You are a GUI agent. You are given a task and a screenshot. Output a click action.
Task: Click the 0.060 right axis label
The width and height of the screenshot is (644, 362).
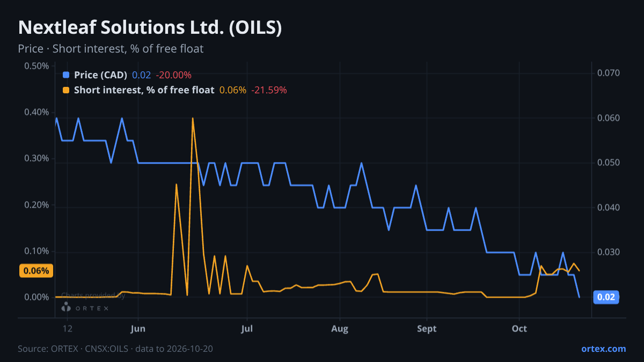tap(609, 118)
